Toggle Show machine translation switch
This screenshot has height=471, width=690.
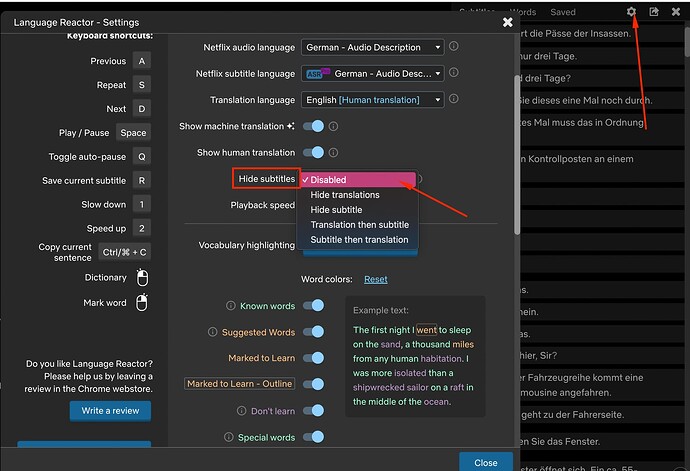[313, 127]
